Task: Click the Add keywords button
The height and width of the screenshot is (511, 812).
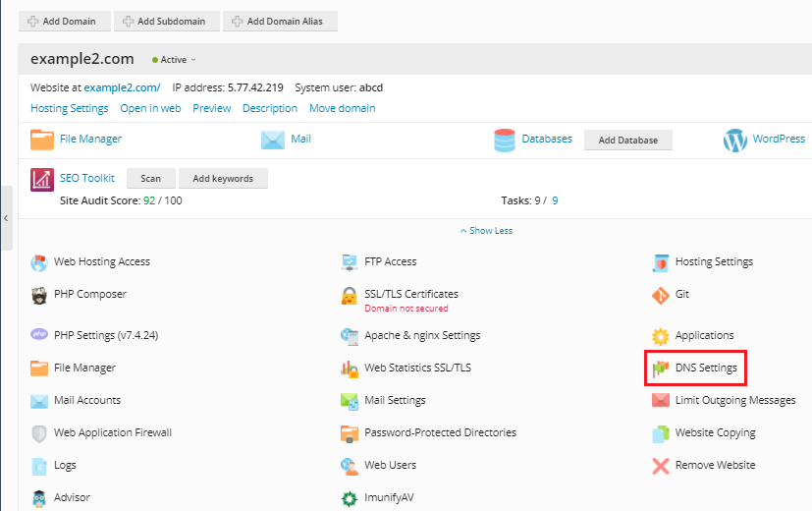Action: pyautogui.click(x=223, y=179)
